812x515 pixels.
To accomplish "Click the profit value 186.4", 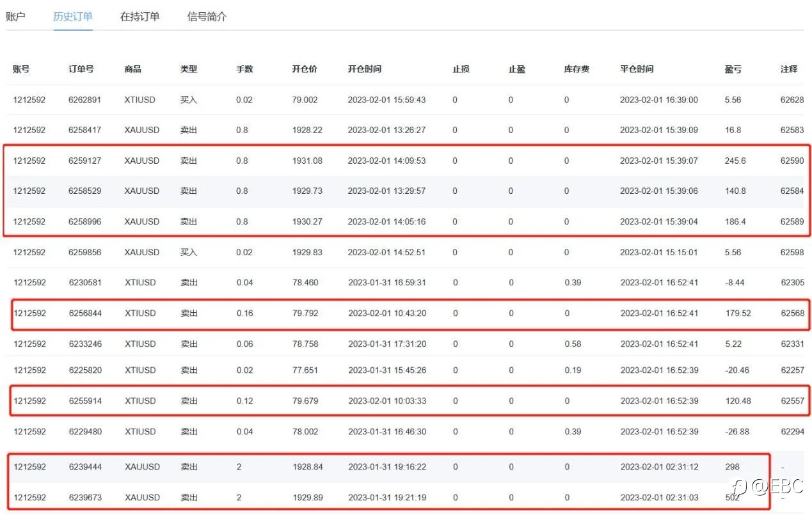I will (x=735, y=221).
